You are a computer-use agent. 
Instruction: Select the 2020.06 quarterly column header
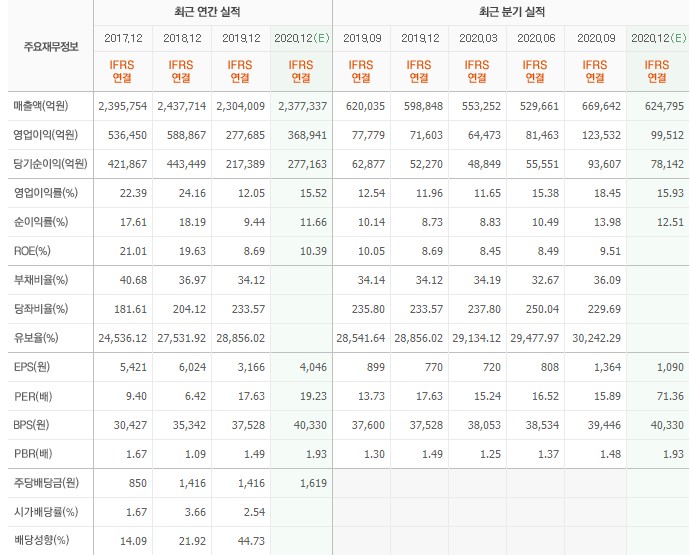pos(537,38)
